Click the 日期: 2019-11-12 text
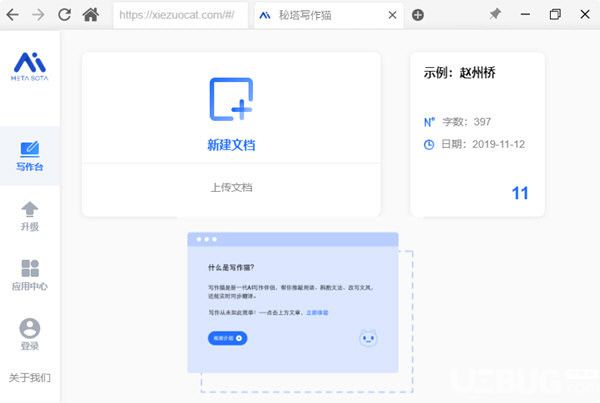Screen dimensions: 600x403 coord(483,144)
